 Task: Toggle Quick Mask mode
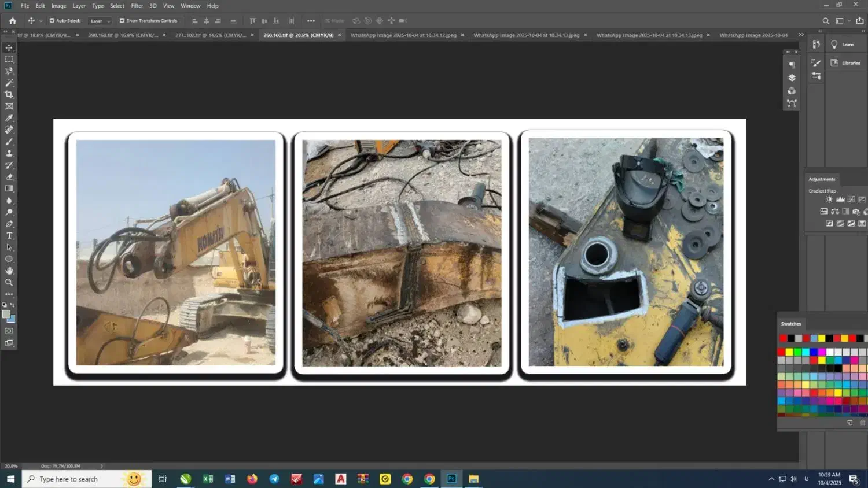[9, 331]
